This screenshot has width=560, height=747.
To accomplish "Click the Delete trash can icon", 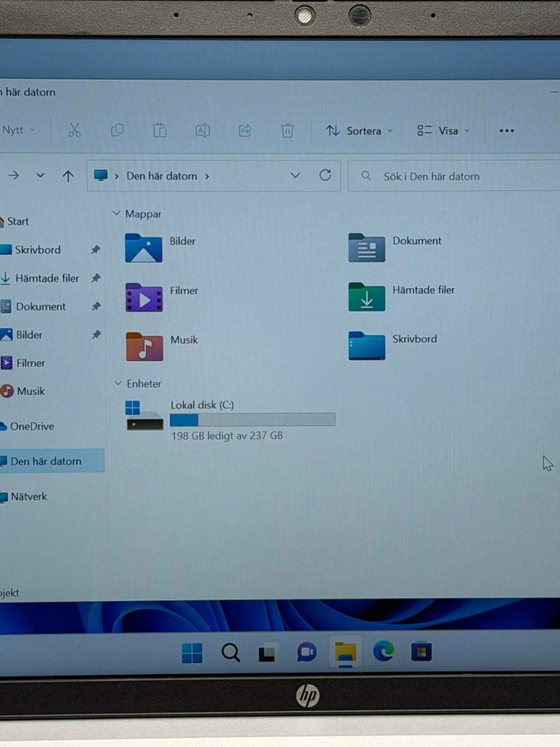I will click(x=288, y=130).
